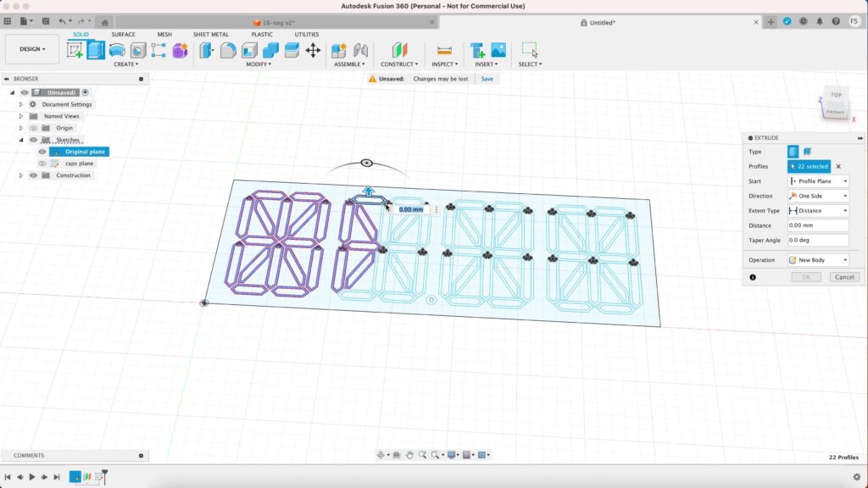
Task: Select the Pan hand tool
Action: [409, 455]
